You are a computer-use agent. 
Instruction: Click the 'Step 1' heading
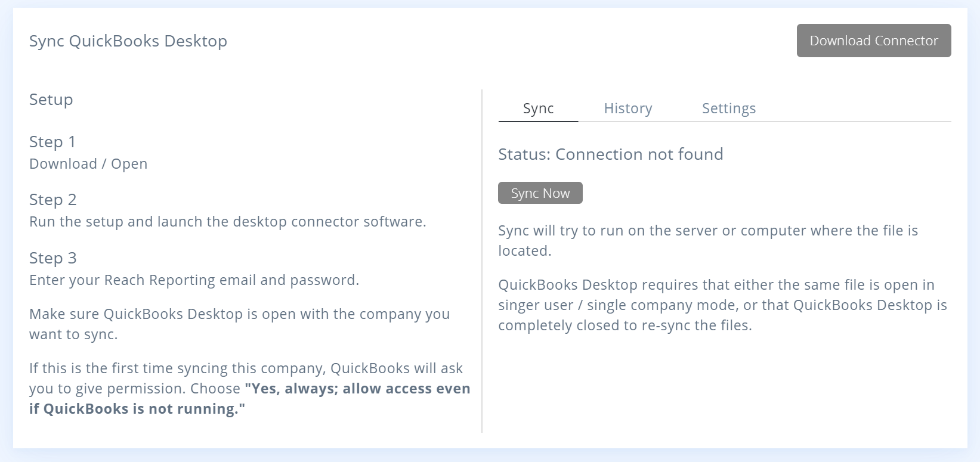(52, 142)
